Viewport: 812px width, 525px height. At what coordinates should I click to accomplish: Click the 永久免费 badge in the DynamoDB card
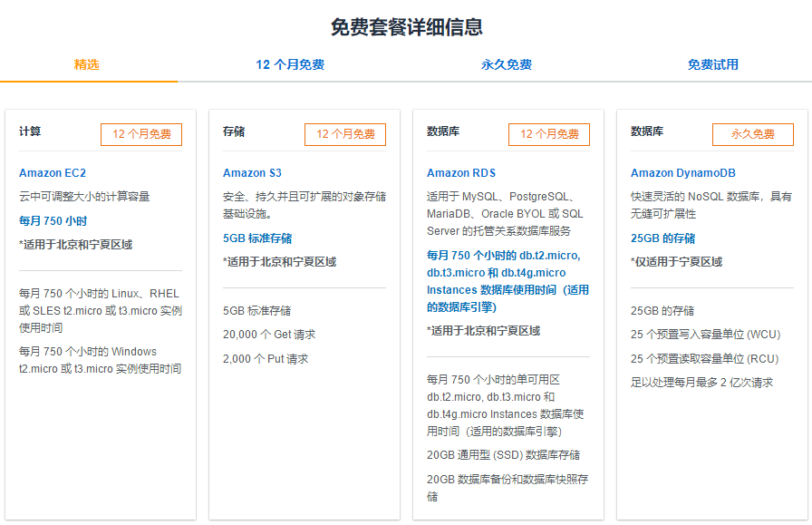point(753,134)
